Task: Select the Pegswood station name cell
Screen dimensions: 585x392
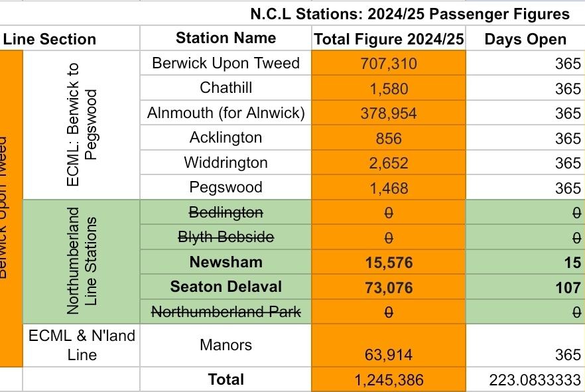Action: 226,188
